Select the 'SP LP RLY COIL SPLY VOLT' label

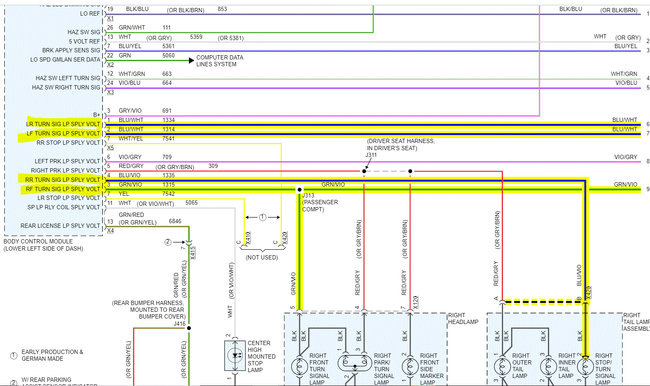tap(64, 207)
